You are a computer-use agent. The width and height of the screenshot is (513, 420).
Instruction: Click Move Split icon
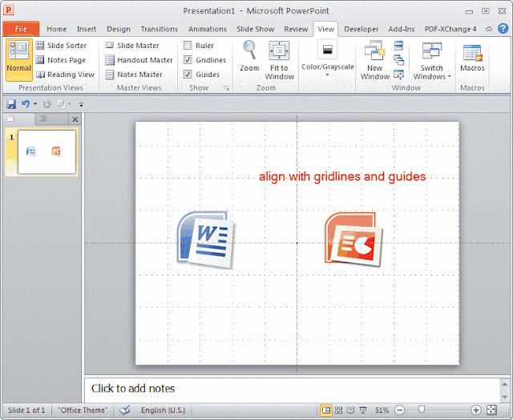[398, 75]
